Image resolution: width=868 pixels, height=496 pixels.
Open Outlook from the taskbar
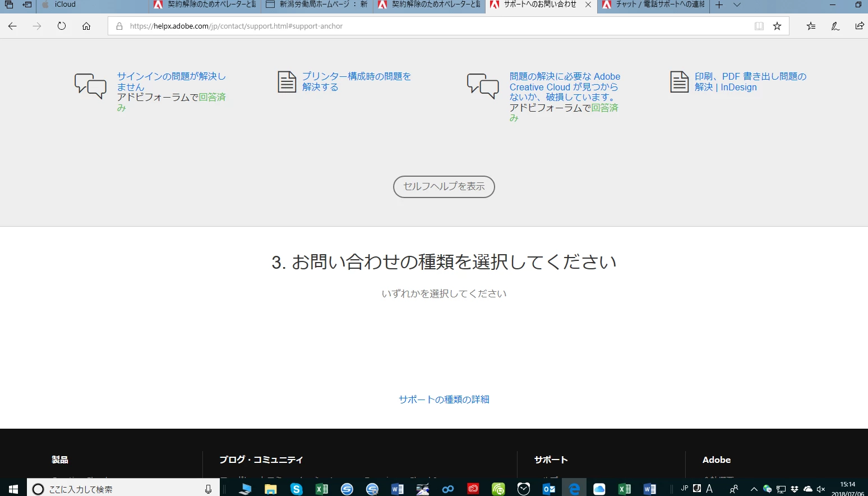click(x=549, y=489)
